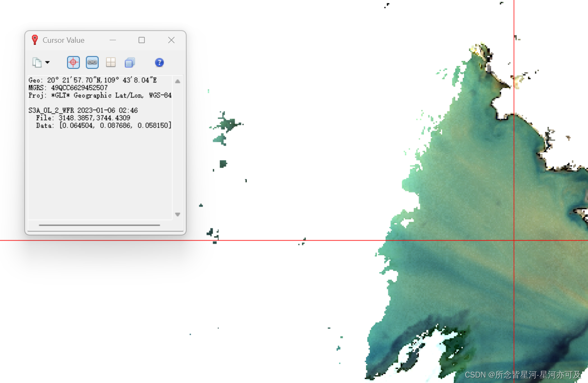Image resolution: width=588 pixels, height=383 pixels.
Task: Click the scroll up arrow in text pane
Action: point(177,81)
